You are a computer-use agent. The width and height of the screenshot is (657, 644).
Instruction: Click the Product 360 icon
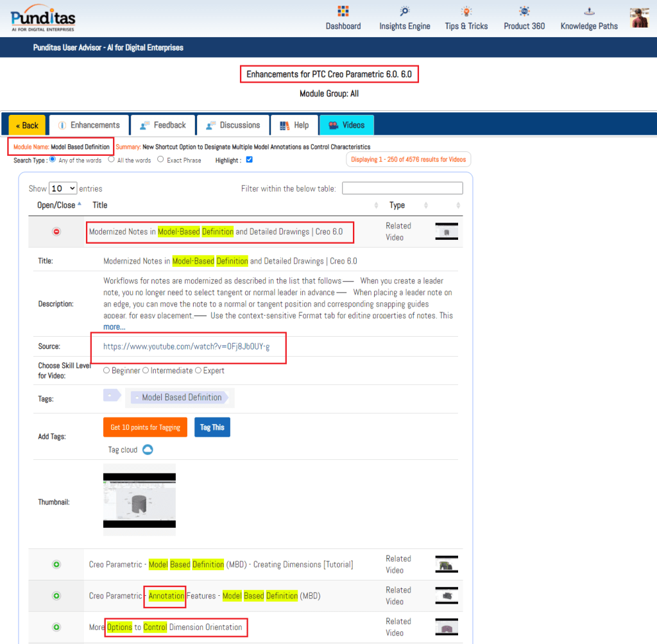pos(524,12)
